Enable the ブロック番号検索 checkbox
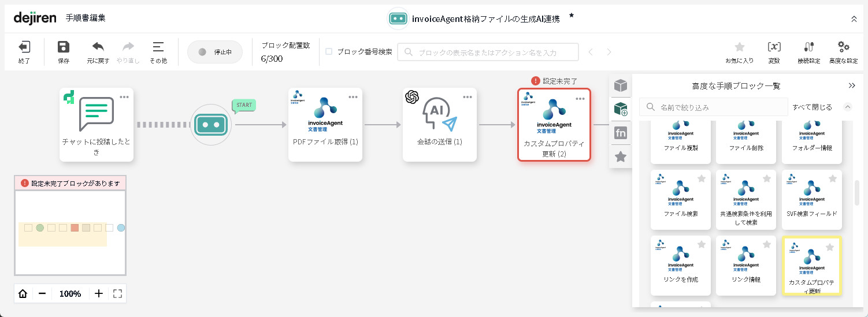This screenshot has width=868, height=317. (329, 51)
